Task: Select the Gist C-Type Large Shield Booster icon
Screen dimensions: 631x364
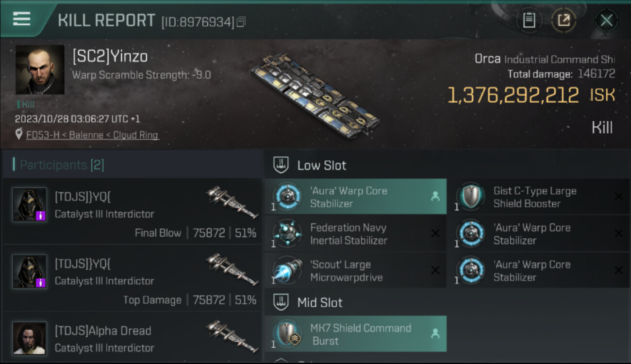Action: coord(470,197)
